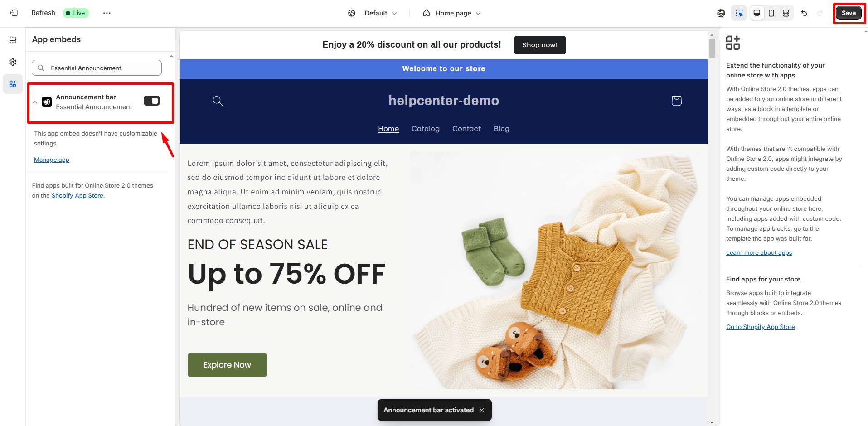Click the Save button
This screenshot has width=868, height=426.
[849, 13]
